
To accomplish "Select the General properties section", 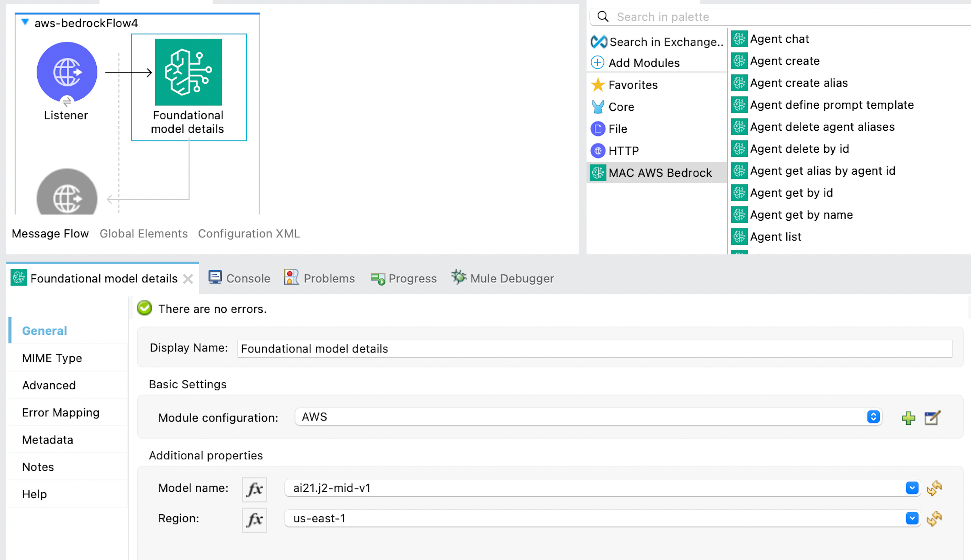I will [x=68, y=330].
